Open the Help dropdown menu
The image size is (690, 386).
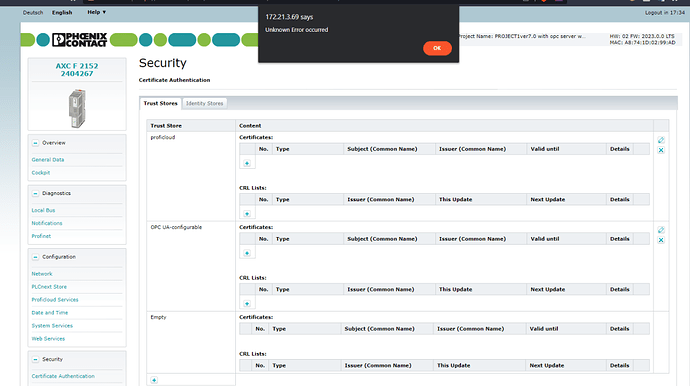pyautogui.click(x=96, y=12)
